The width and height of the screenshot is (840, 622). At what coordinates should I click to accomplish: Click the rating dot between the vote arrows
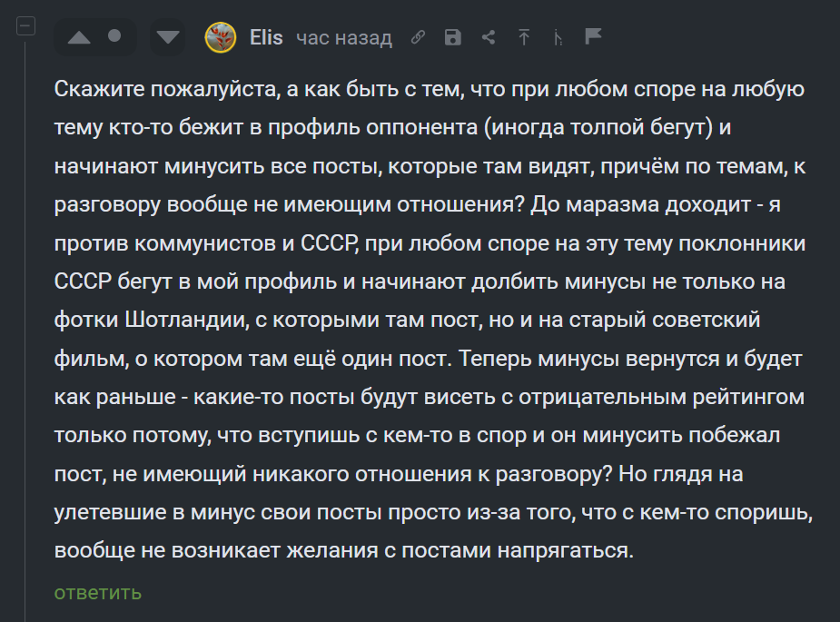coord(114,36)
